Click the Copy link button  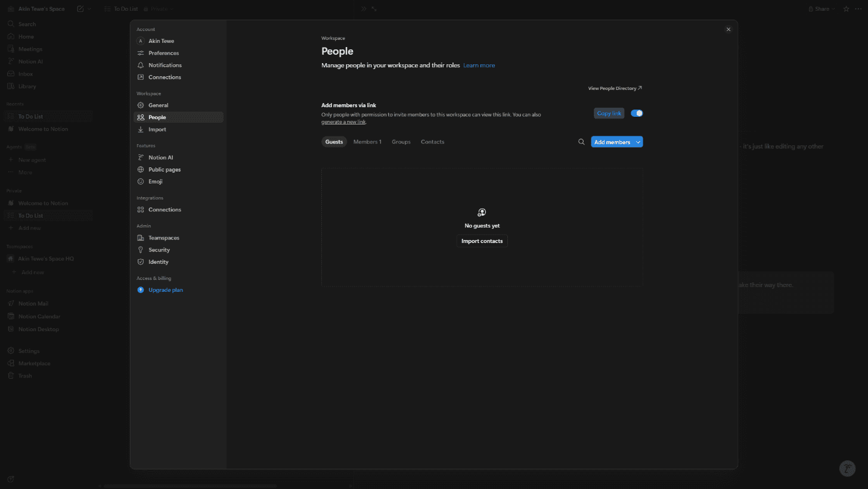[609, 113]
